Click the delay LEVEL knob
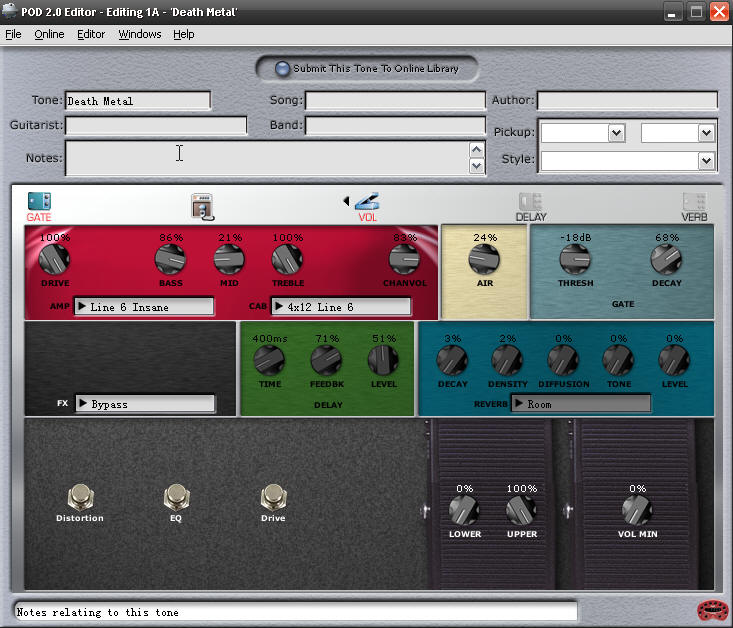Viewport: 733px width, 628px height. (x=383, y=361)
